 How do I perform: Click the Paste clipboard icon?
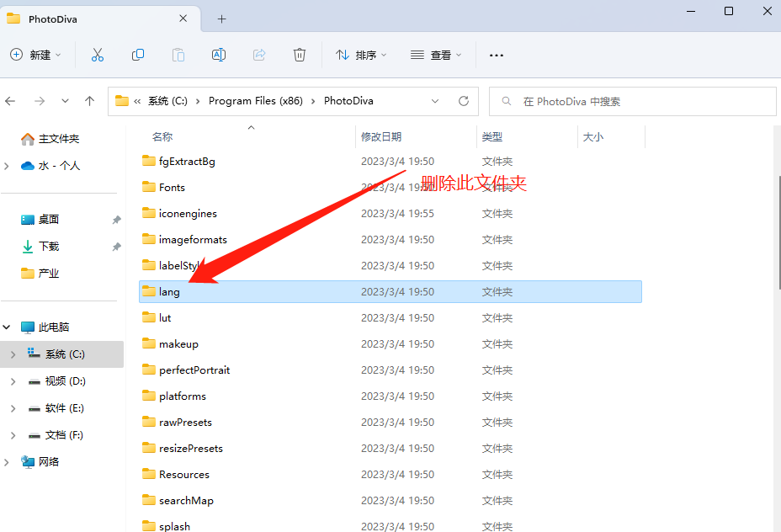(x=178, y=55)
